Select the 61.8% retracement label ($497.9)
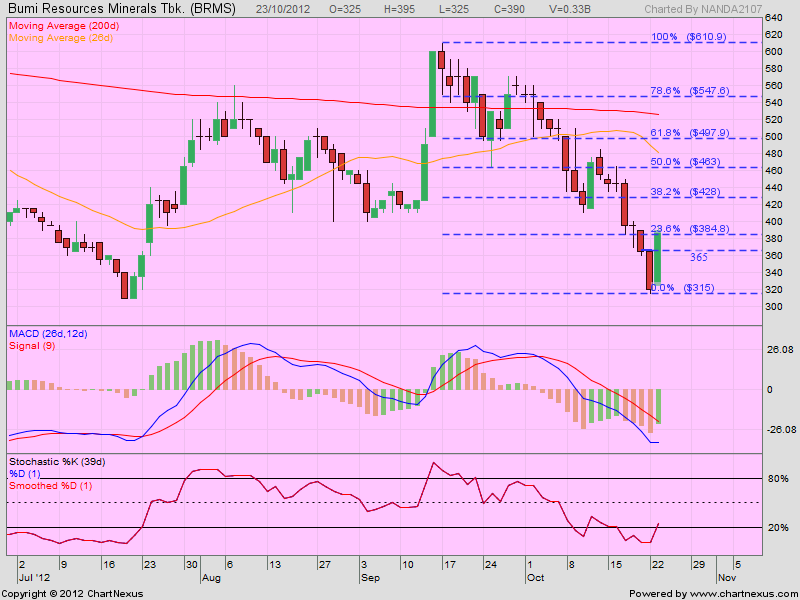This screenshot has height=600, width=800. [688, 132]
